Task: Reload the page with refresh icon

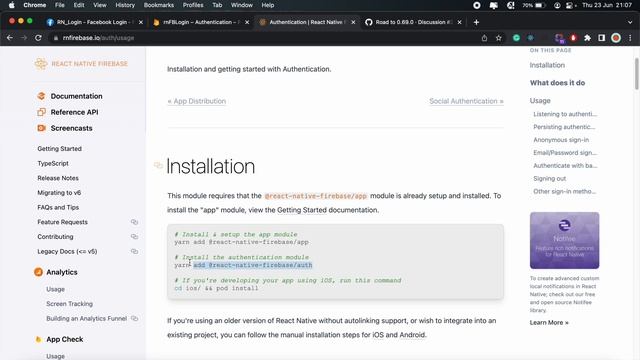Action: tap(38, 38)
